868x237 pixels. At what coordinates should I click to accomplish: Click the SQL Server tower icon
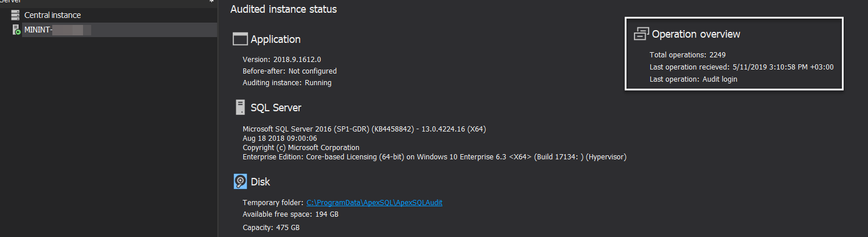tap(240, 107)
